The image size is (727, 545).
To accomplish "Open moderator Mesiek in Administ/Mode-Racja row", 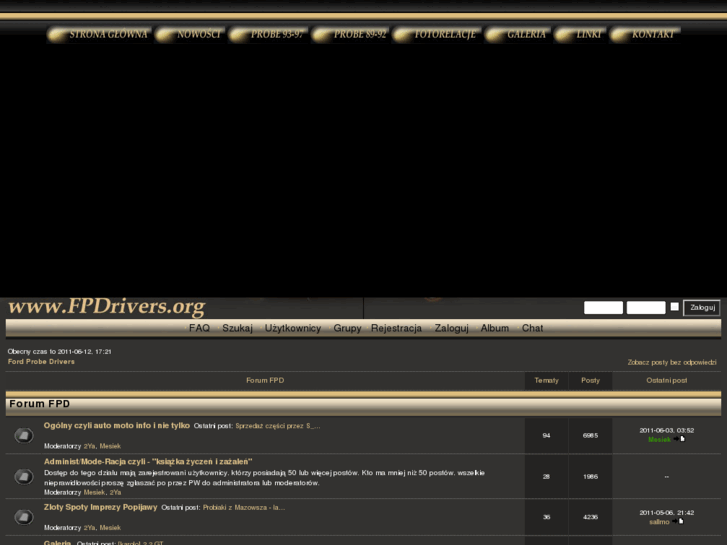I will [95, 492].
